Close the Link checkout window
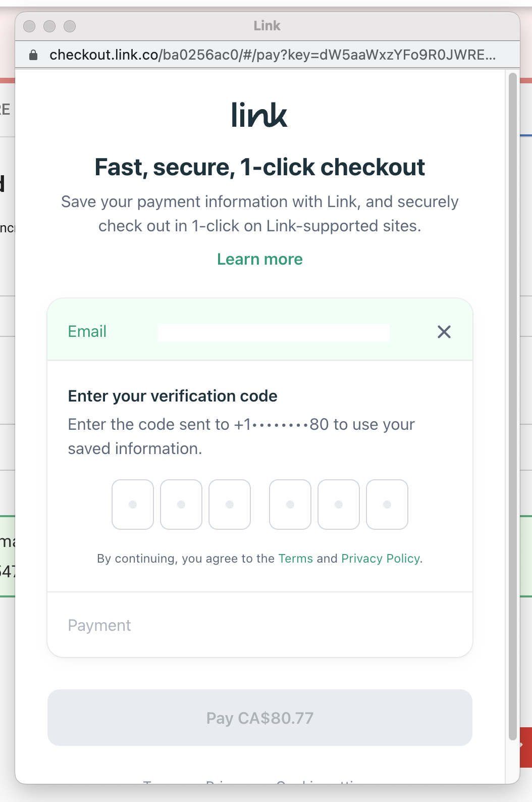This screenshot has height=802, width=532. click(x=30, y=26)
